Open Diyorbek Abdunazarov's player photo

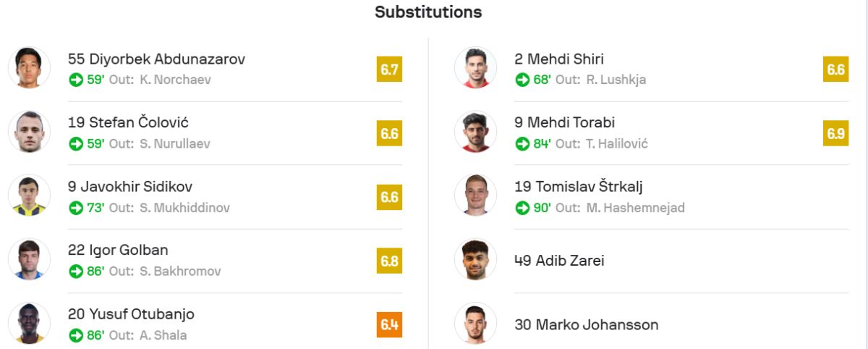[29, 68]
